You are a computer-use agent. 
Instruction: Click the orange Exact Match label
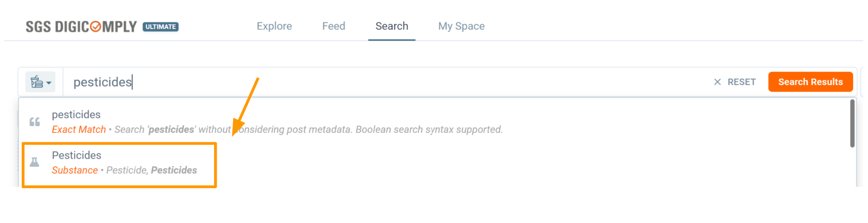tap(79, 129)
